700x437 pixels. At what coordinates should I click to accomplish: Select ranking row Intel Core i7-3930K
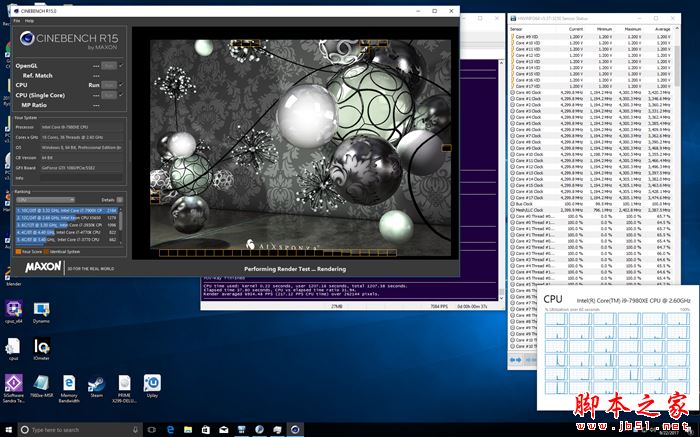click(x=67, y=225)
